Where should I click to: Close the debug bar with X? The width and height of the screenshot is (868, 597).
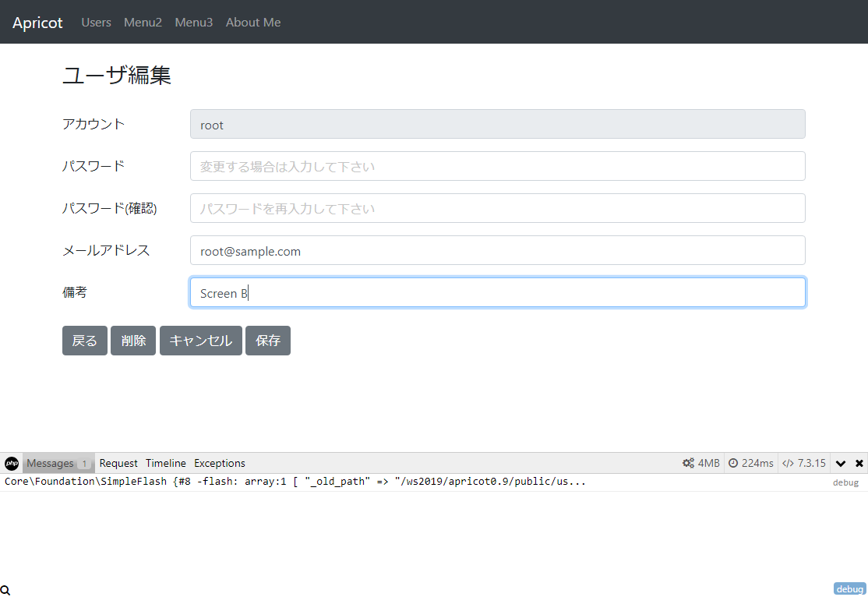(859, 463)
